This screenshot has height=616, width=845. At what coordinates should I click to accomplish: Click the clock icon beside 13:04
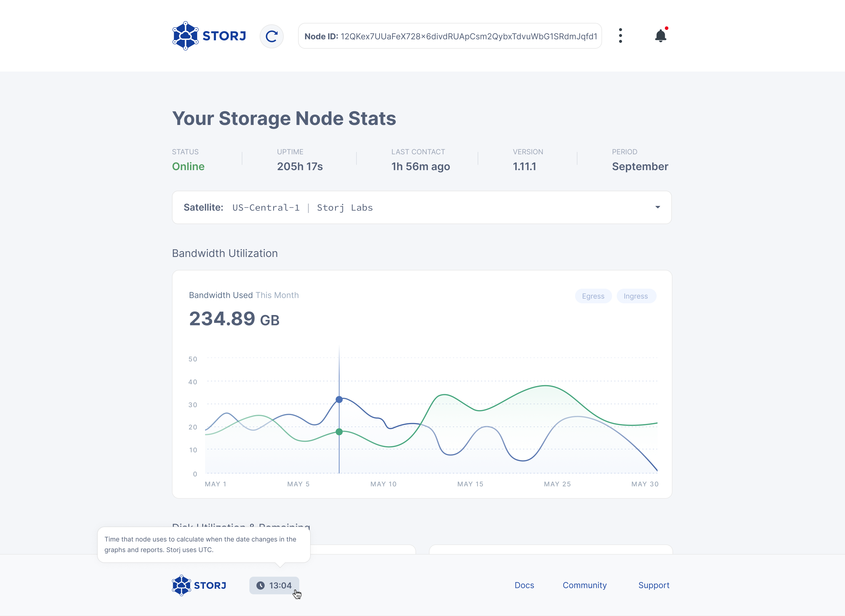[x=260, y=585]
